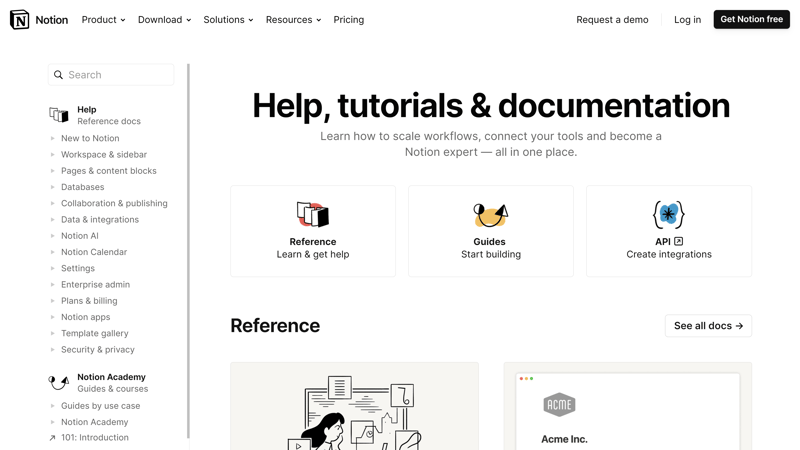Image resolution: width=800 pixels, height=450 pixels.
Task: Expand the sidebar Notion Academy arrow
Action: tap(52, 422)
